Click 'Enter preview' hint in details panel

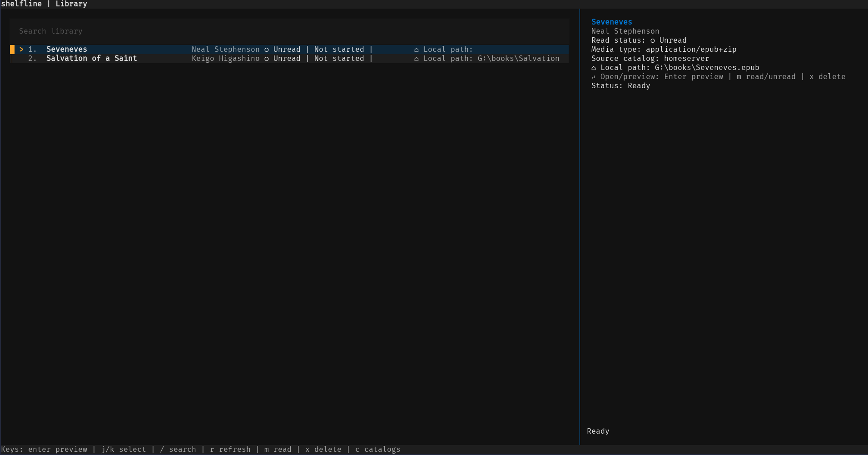pyautogui.click(x=694, y=76)
